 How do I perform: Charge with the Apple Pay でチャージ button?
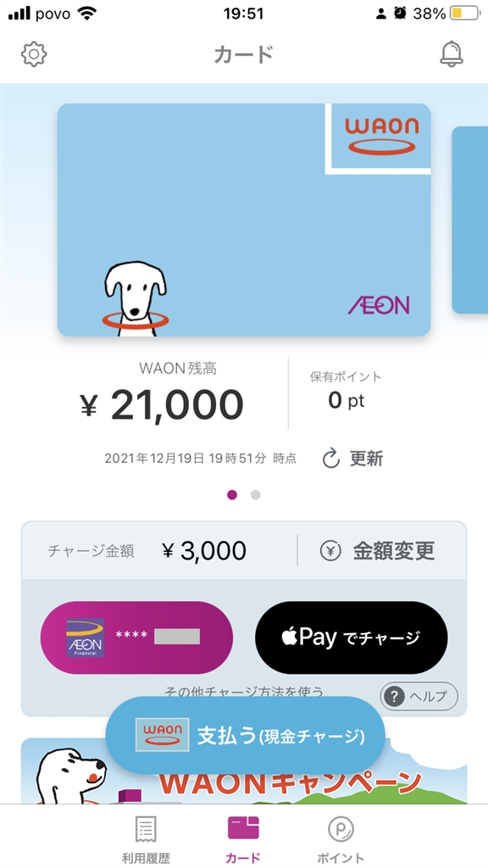point(352,637)
